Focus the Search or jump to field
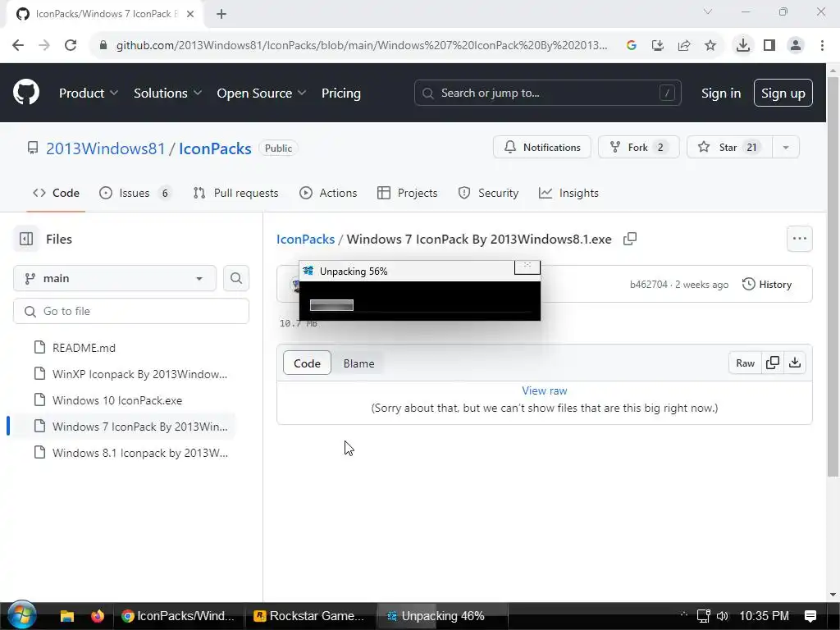The height and width of the screenshot is (630, 840). [547, 94]
